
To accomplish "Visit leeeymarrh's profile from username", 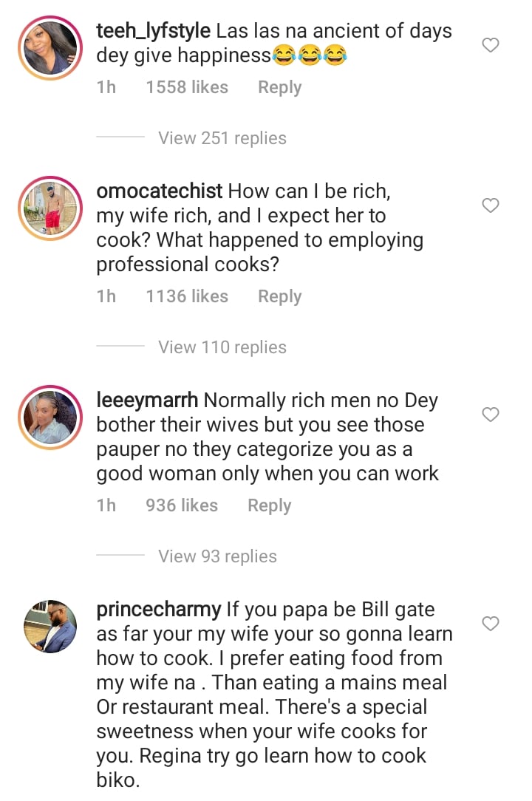I will (147, 400).
